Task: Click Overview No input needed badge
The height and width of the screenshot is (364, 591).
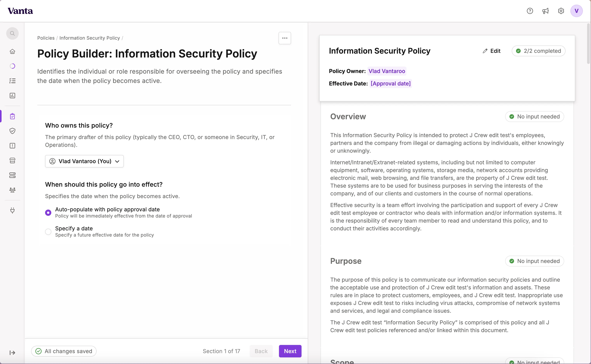Action: 534,117
